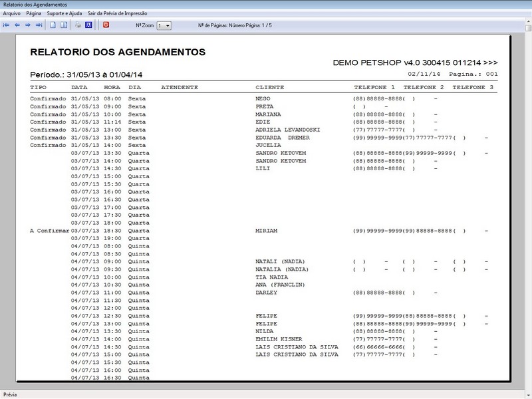Export the report with the W icon
The width and height of the screenshot is (532, 399).
[x=87, y=25]
